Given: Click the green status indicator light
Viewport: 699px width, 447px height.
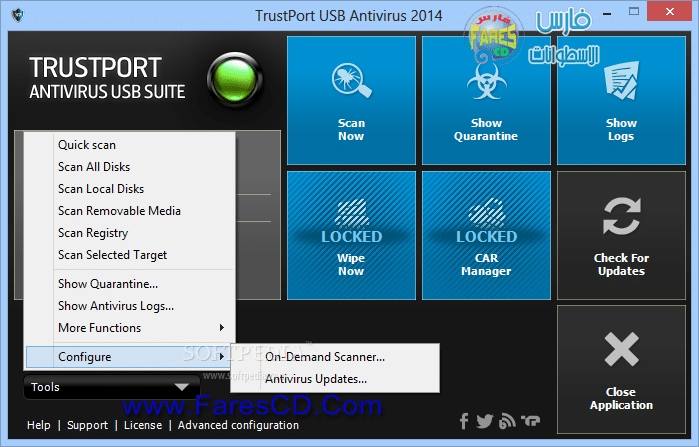Looking at the screenshot, I should click(x=235, y=80).
